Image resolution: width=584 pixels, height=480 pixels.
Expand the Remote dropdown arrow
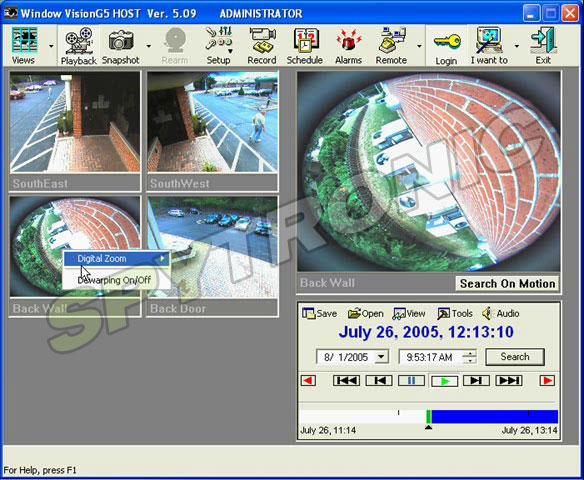pos(419,46)
